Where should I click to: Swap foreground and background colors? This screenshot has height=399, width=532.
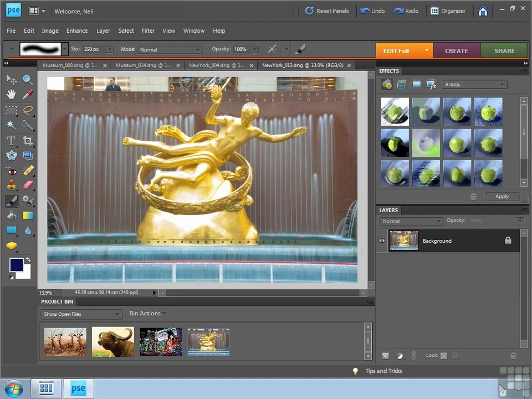tap(28, 259)
